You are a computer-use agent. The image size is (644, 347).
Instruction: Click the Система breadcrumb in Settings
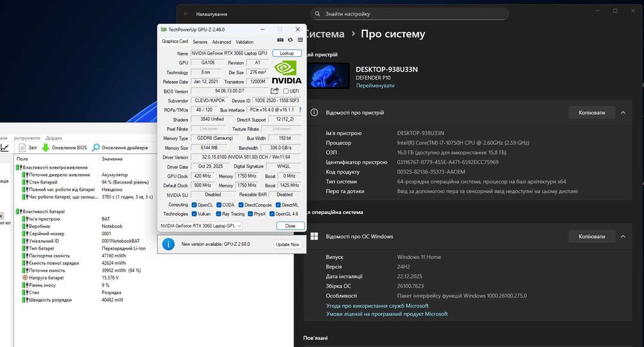[325, 34]
